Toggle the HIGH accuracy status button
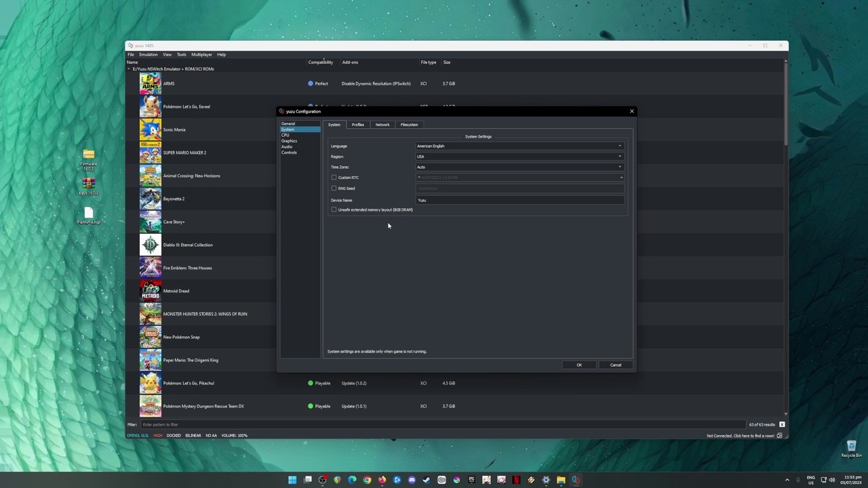Screen dimensions: 868x488 tap(158, 435)
